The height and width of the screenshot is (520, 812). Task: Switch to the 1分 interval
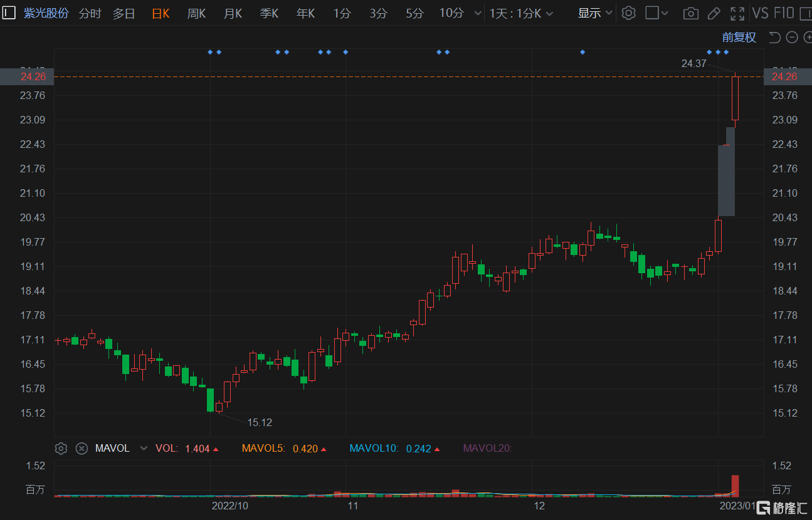point(342,13)
